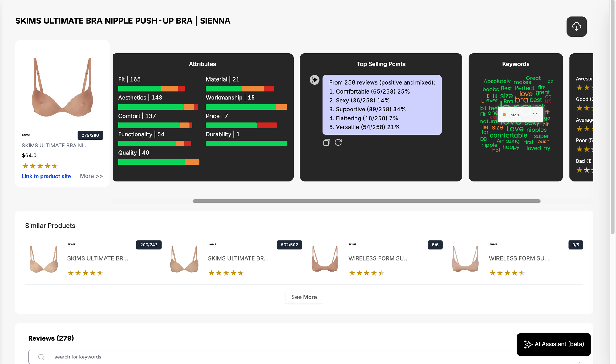Screen dimensions: 616x364
Task: Click the 'Perfect' keyword in word cloud
Action: point(525,88)
